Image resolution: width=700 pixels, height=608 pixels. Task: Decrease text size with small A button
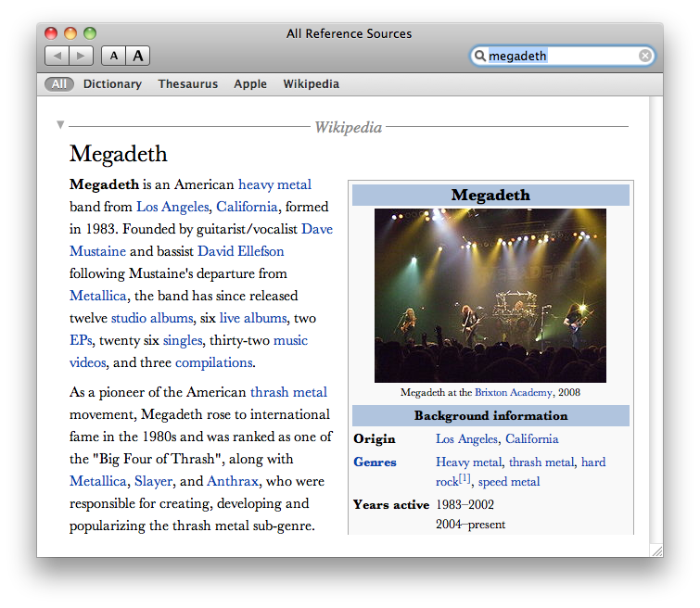[114, 56]
